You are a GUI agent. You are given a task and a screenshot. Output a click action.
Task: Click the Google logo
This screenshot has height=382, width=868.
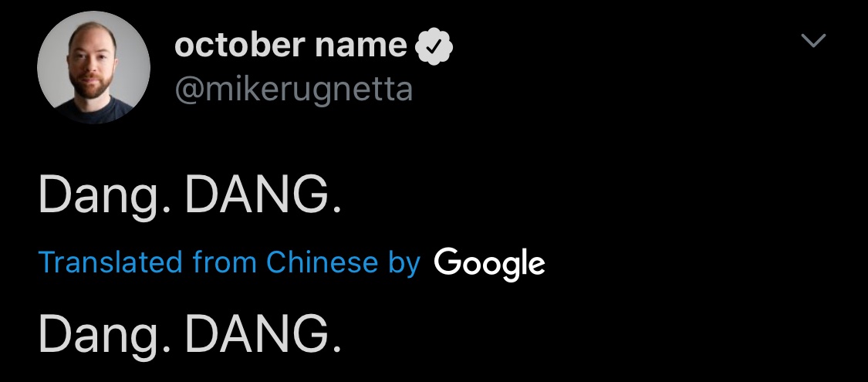(x=489, y=263)
